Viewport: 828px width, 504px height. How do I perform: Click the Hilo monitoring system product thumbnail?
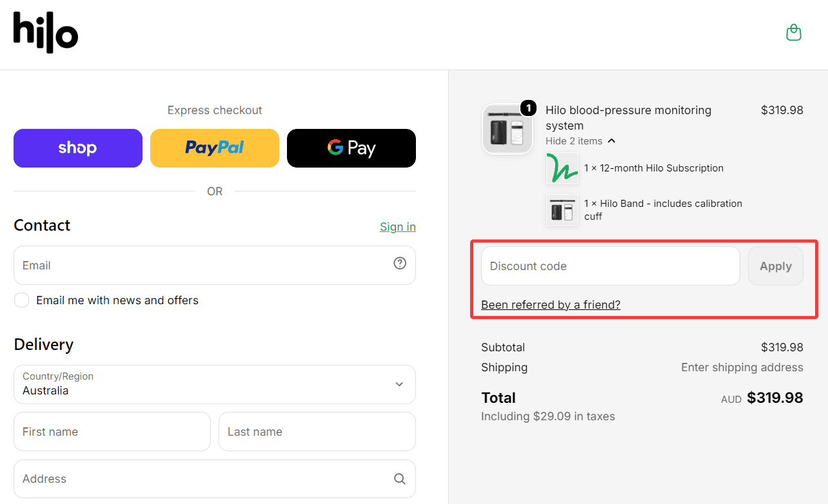pyautogui.click(x=508, y=130)
